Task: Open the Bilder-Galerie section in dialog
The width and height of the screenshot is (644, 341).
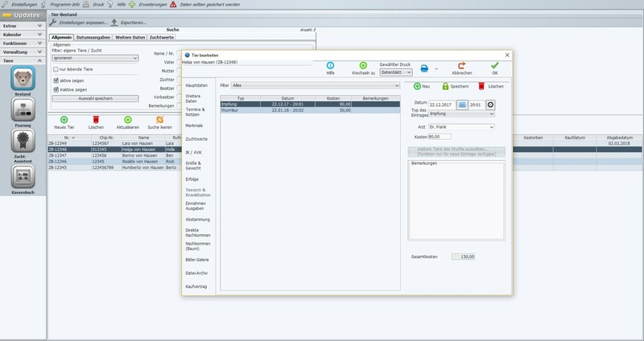Action: [197, 260]
